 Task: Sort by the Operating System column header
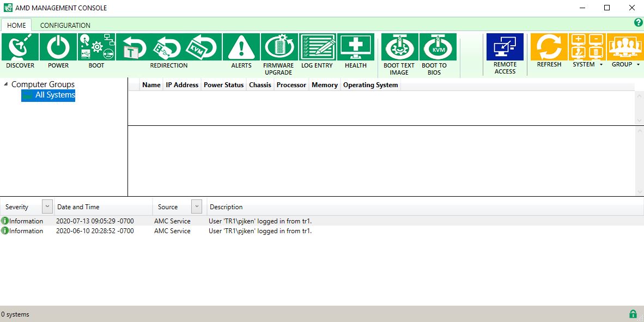click(370, 85)
